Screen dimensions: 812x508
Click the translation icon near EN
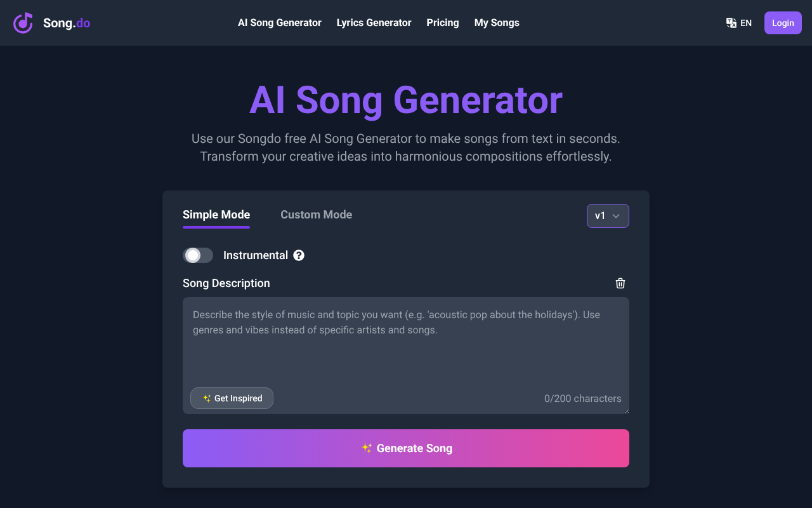click(730, 23)
